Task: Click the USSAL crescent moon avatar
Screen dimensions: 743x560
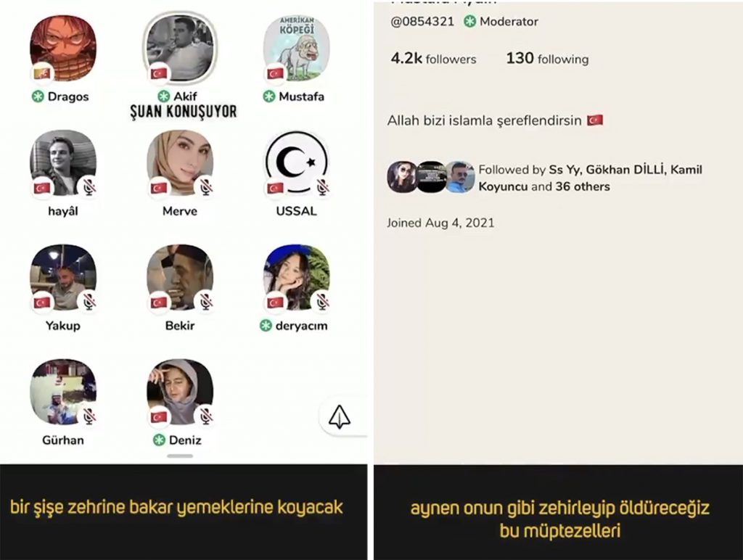Action: tap(297, 163)
